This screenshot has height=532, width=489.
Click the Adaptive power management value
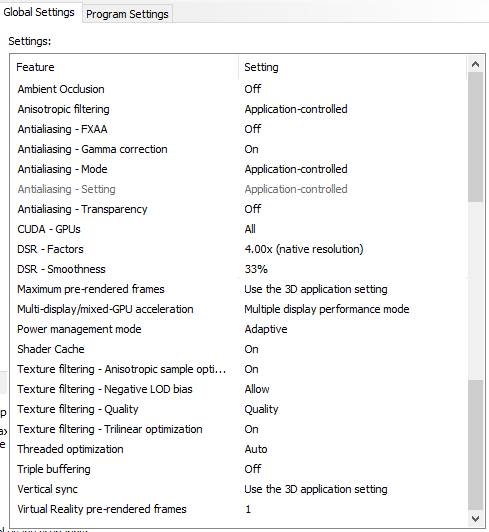coord(266,329)
